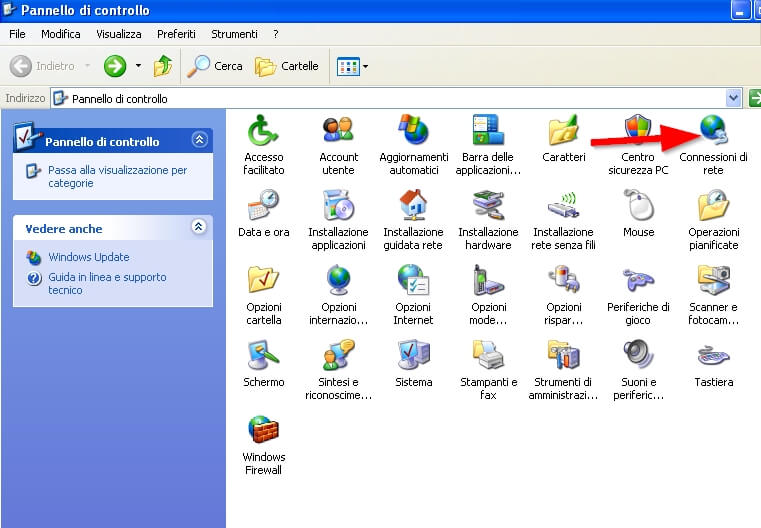Open Accesso facilitato accessibility options
This screenshot has width=761, height=528.
263,144
